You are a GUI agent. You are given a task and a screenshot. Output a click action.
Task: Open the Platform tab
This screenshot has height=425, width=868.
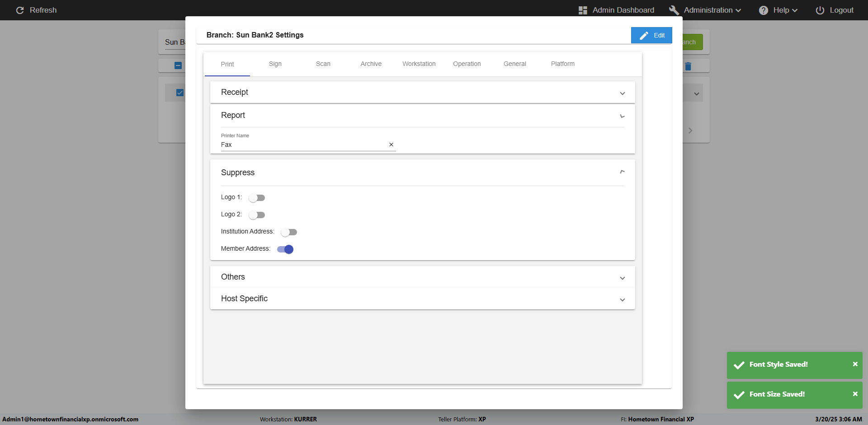click(562, 64)
